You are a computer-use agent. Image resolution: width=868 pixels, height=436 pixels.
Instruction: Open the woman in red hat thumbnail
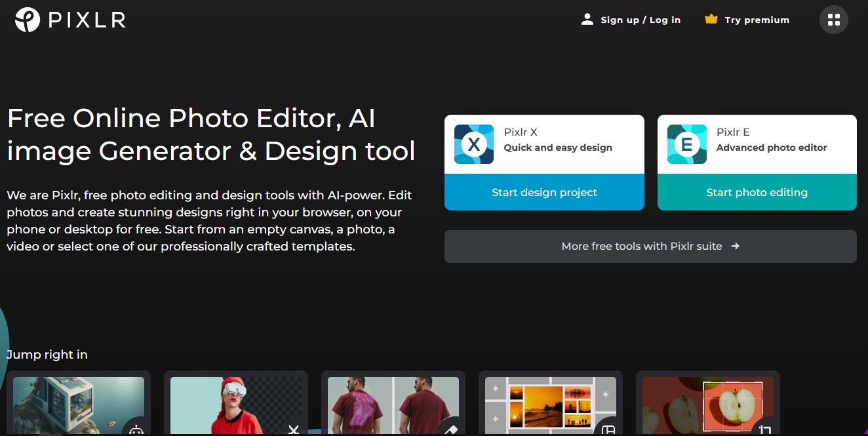point(236,405)
